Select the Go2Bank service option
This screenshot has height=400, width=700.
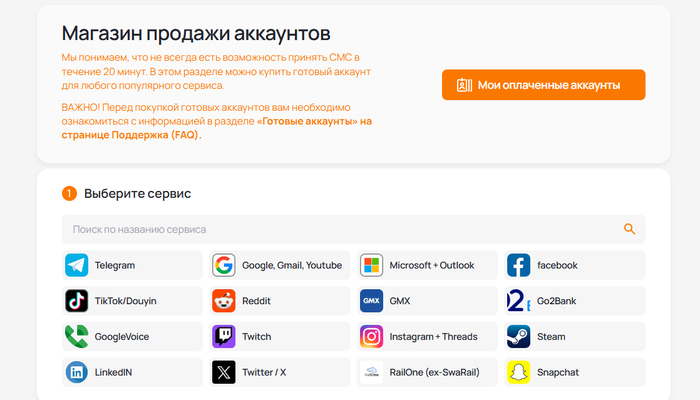click(575, 301)
